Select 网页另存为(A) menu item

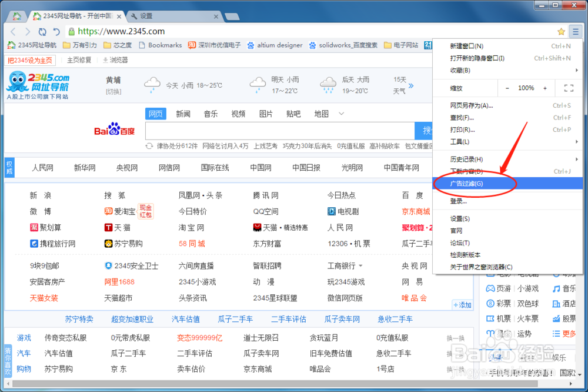(x=507, y=105)
